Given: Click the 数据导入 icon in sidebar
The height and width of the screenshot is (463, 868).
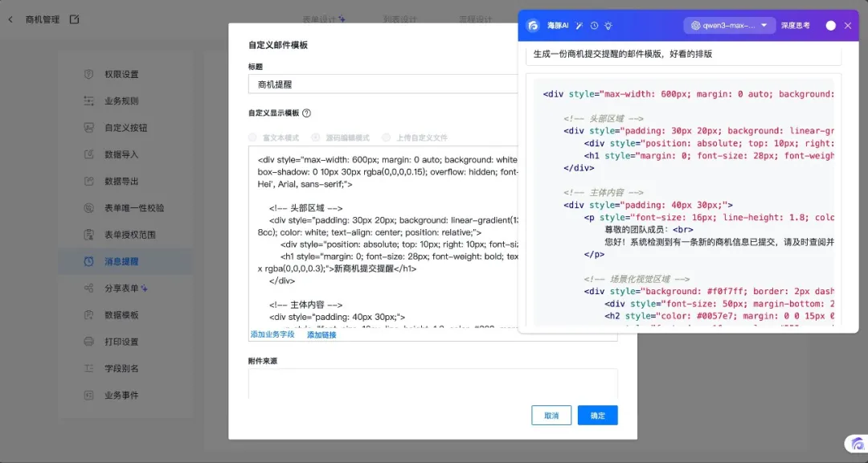Looking at the screenshot, I should pos(88,154).
